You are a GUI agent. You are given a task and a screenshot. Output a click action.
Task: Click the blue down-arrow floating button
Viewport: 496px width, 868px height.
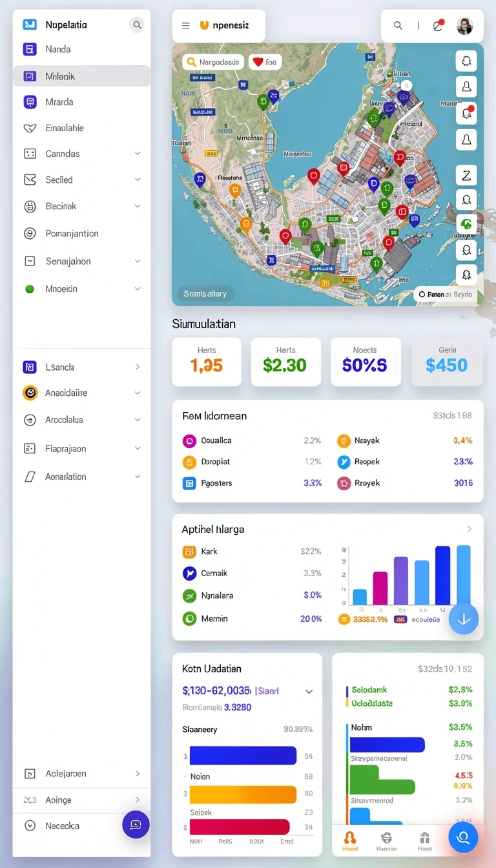464,619
